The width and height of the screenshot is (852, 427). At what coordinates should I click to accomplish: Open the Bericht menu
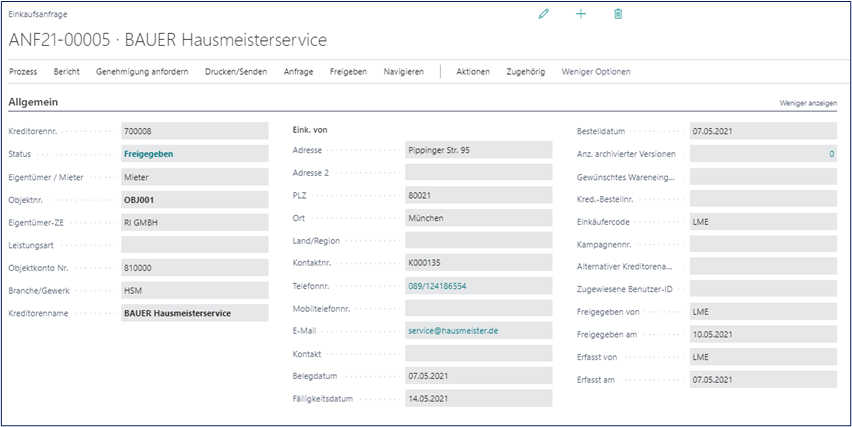click(x=67, y=72)
